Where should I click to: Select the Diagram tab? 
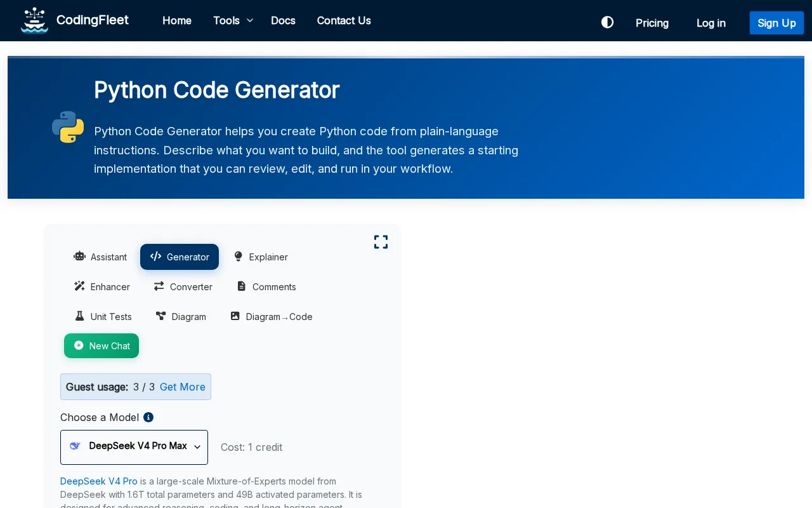click(181, 316)
